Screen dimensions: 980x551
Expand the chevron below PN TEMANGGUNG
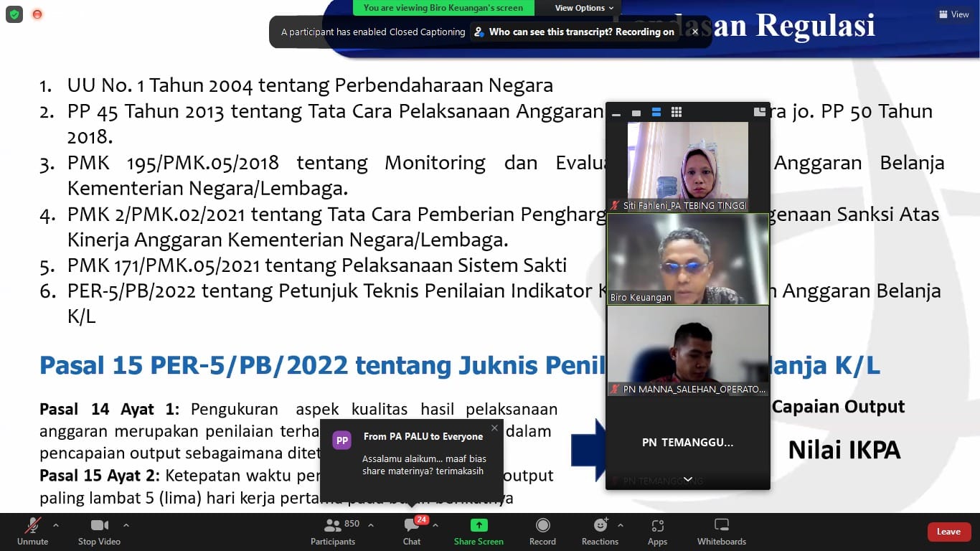click(687, 479)
